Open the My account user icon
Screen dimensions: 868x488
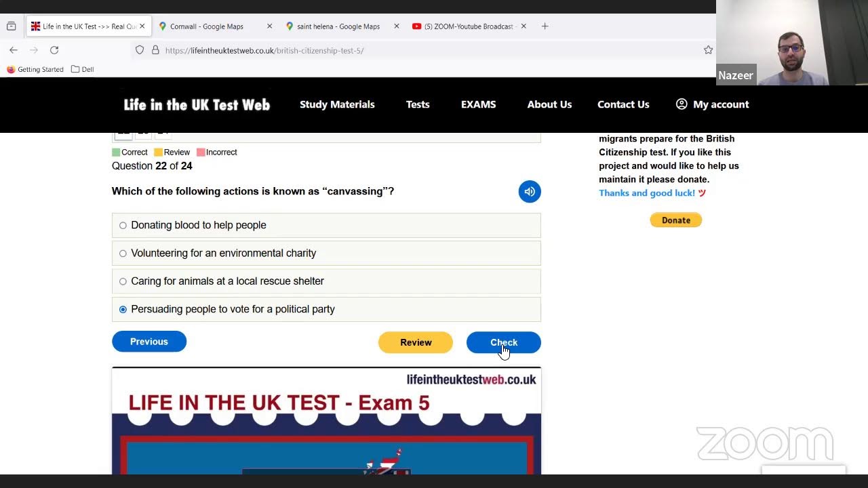pos(682,104)
